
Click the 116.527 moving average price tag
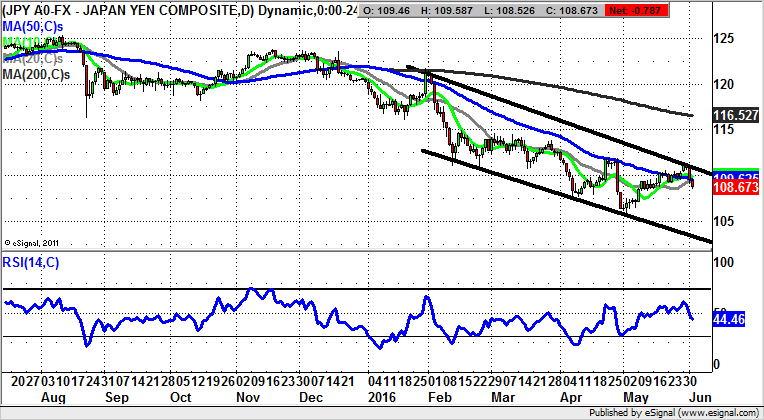coord(736,116)
